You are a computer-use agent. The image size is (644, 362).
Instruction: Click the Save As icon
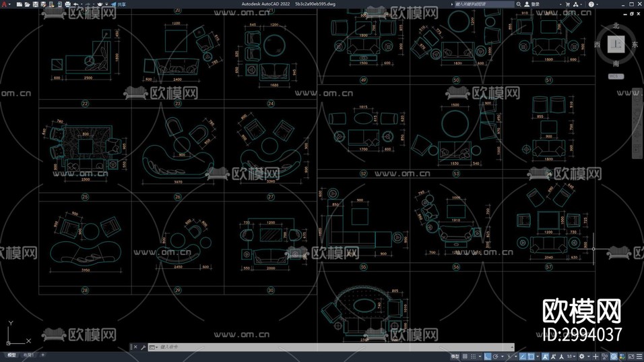43,4
